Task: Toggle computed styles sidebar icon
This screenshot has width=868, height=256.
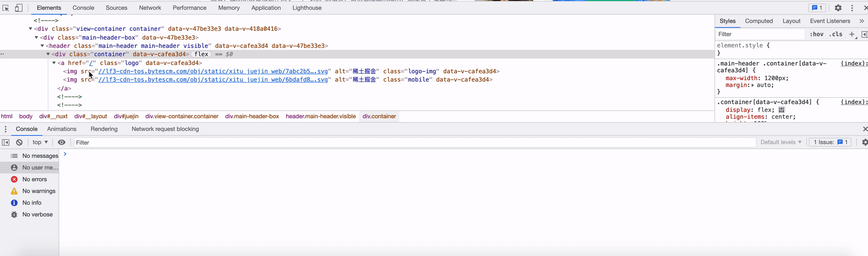Action: click(x=864, y=34)
